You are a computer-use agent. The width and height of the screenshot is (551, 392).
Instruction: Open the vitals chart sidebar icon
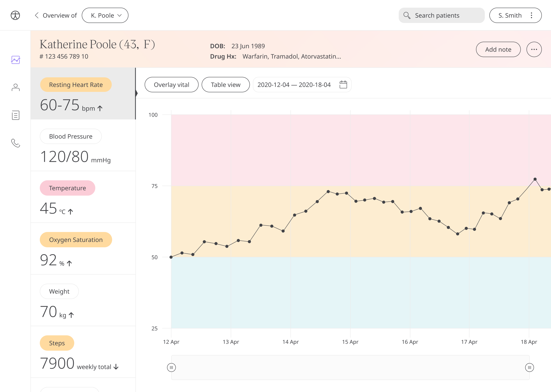click(16, 60)
